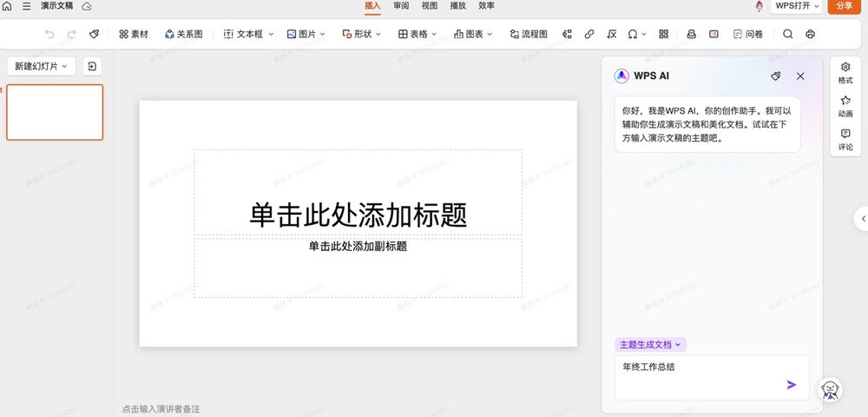Click the 流程图 flowchart button

coord(528,34)
